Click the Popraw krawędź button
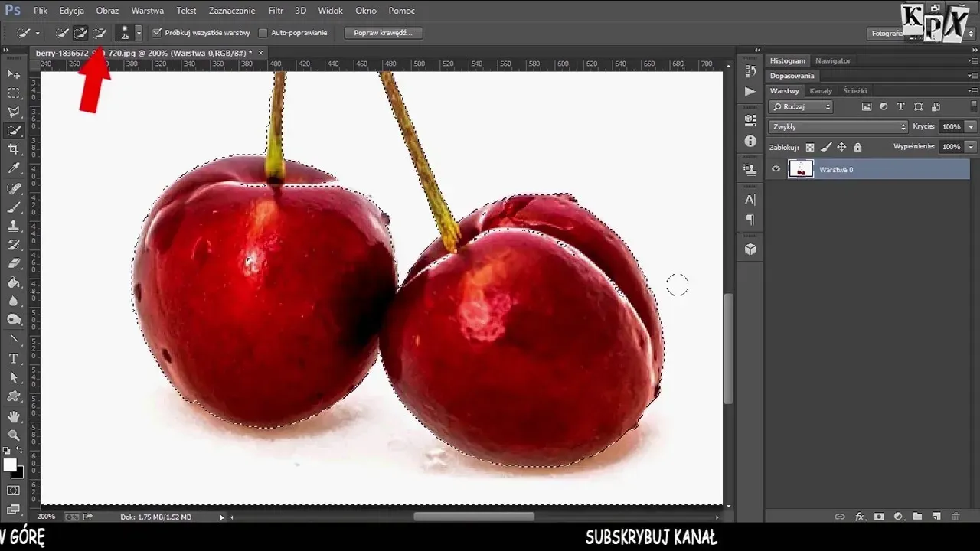Screen dimensions: 980x551 click(384, 33)
